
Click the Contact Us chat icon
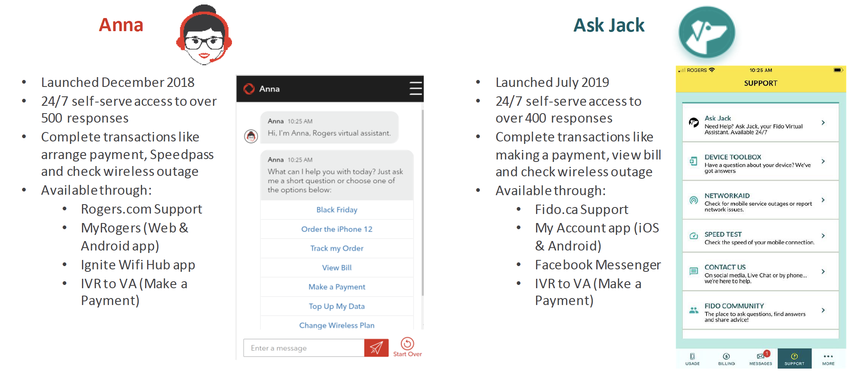pos(693,271)
